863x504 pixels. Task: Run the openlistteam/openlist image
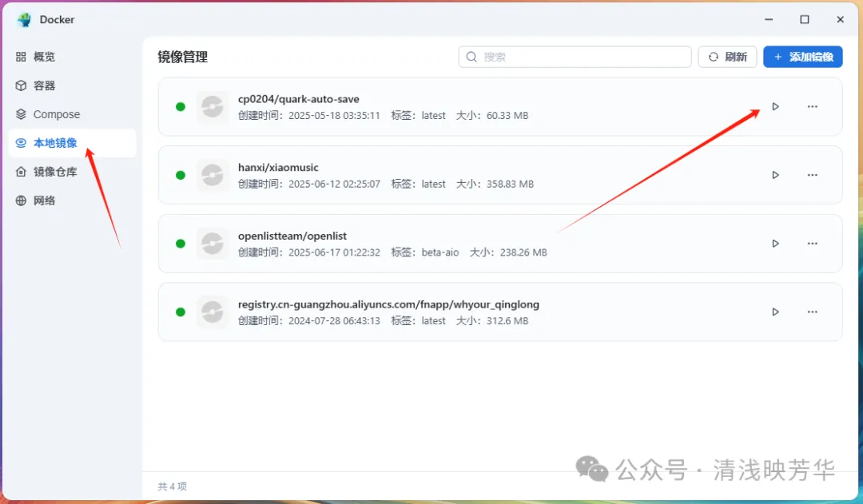pos(775,243)
